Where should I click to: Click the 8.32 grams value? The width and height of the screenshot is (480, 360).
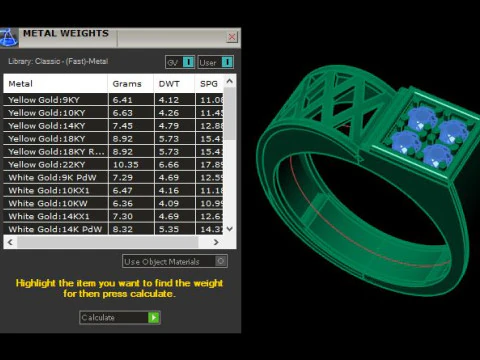pyautogui.click(x=122, y=229)
